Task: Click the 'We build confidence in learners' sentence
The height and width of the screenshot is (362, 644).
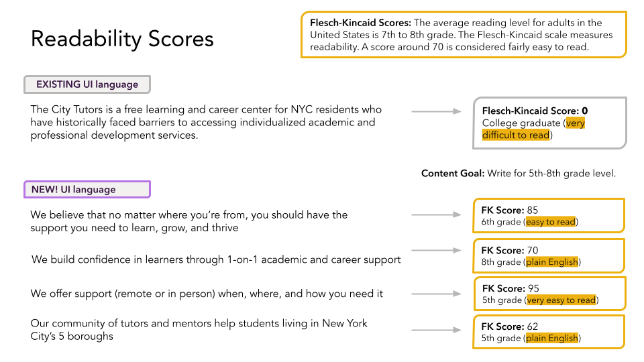Action: click(216, 259)
